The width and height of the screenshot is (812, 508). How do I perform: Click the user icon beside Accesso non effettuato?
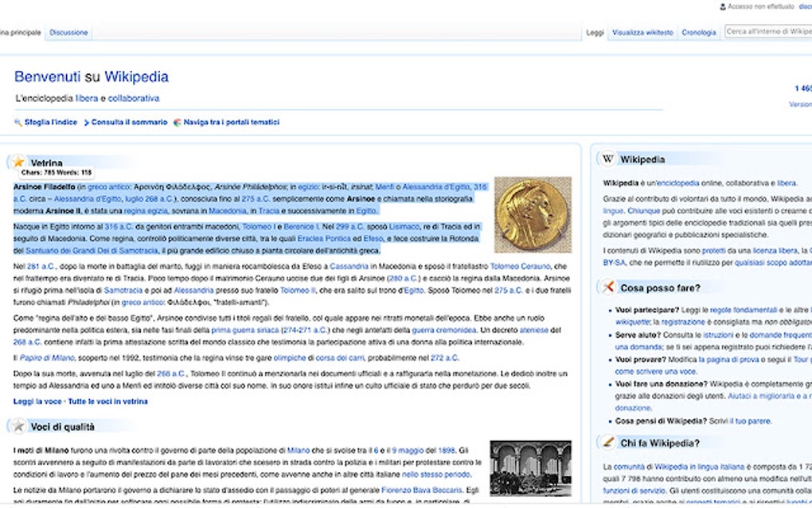pos(723,6)
